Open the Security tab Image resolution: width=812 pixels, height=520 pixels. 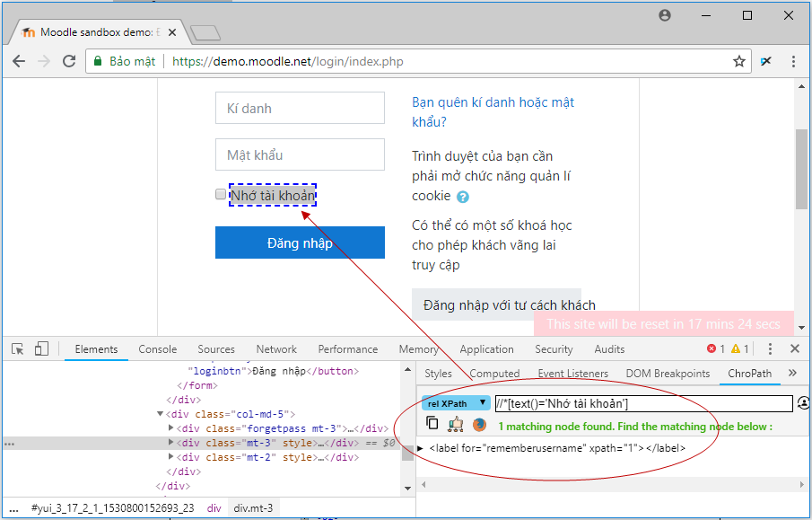(554, 349)
